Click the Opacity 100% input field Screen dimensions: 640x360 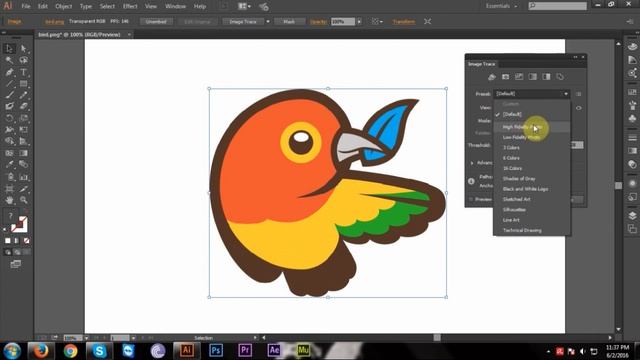click(x=342, y=21)
